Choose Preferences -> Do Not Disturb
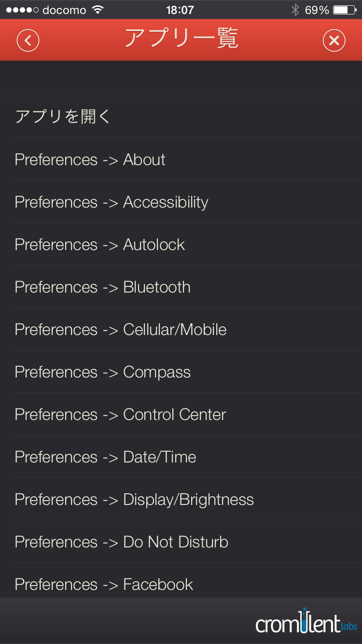 coord(122,542)
